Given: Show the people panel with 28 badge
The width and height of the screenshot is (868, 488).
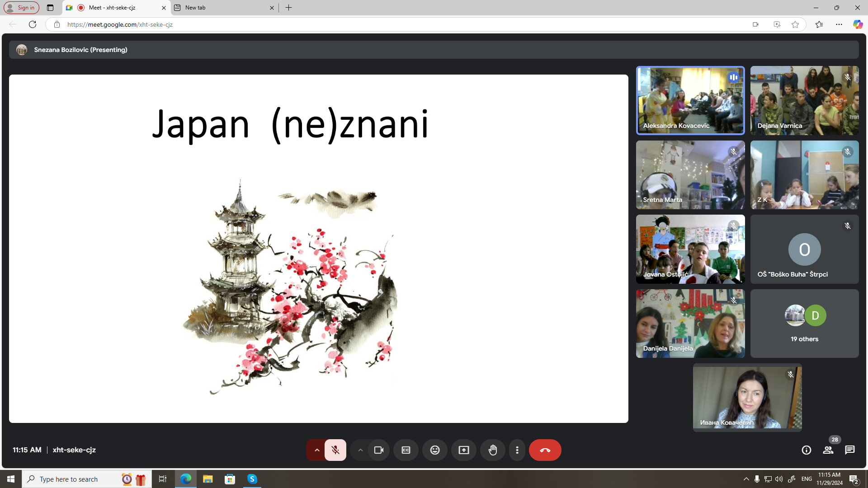Looking at the screenshot, I should pyautogui.click(x=828, y=450).
